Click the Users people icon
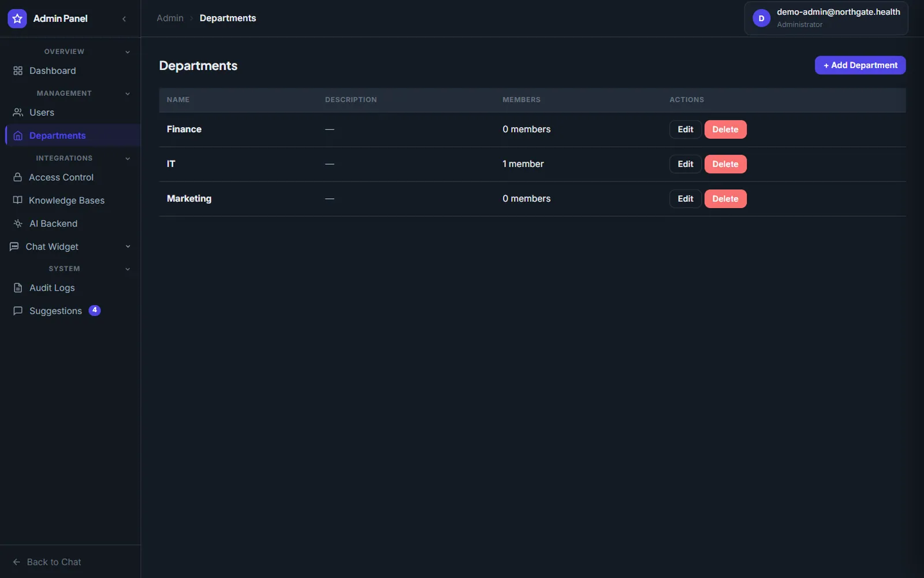The image size is (924, 578). coord(18,112)
